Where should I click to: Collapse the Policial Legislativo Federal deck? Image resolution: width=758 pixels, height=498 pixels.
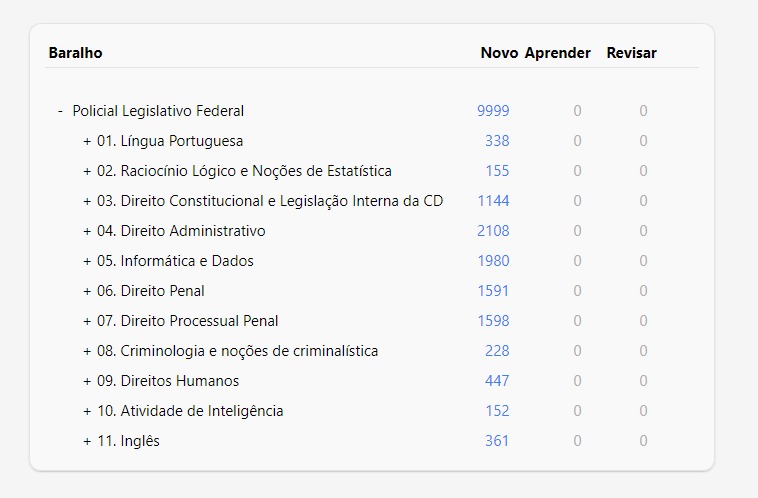click(60, 111)
